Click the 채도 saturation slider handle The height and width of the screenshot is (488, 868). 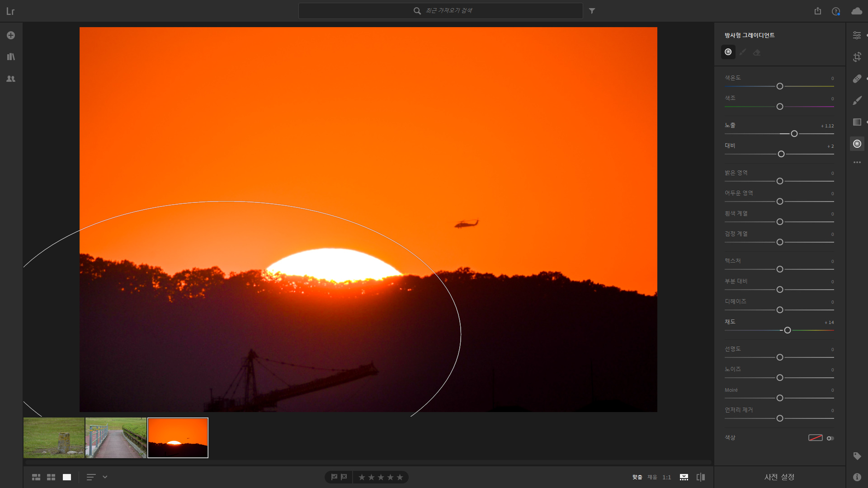(788, 330)
